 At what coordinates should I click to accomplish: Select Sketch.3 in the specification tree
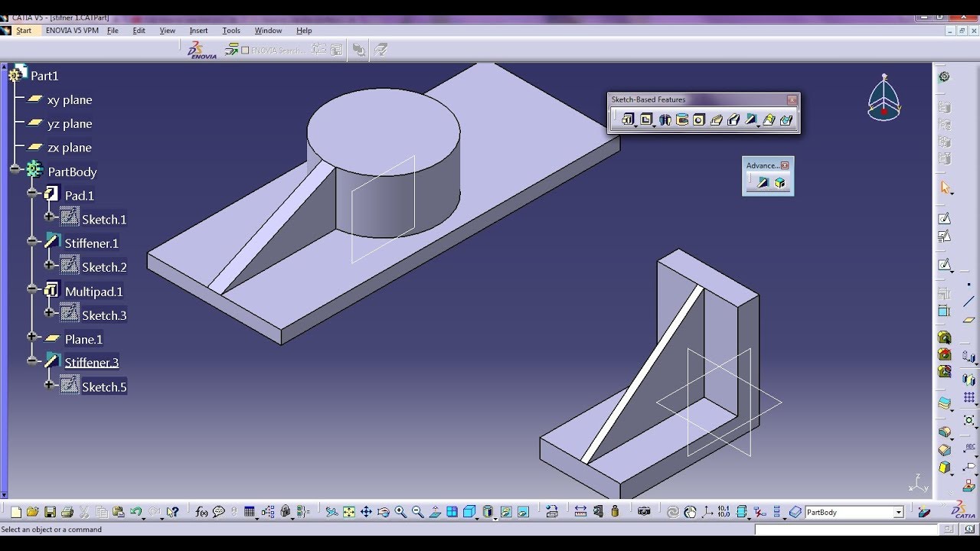point(104,315)
